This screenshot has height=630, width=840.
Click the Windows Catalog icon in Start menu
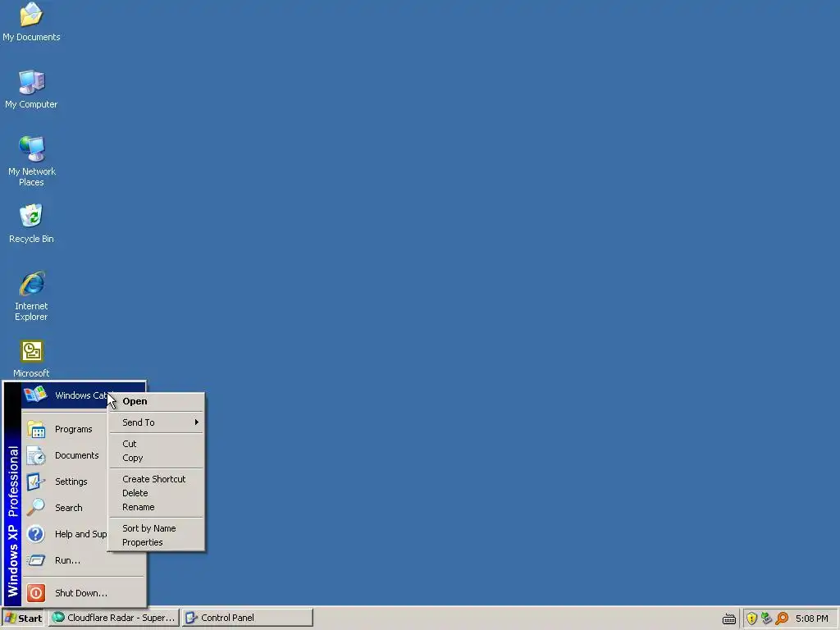coord(35,395)
